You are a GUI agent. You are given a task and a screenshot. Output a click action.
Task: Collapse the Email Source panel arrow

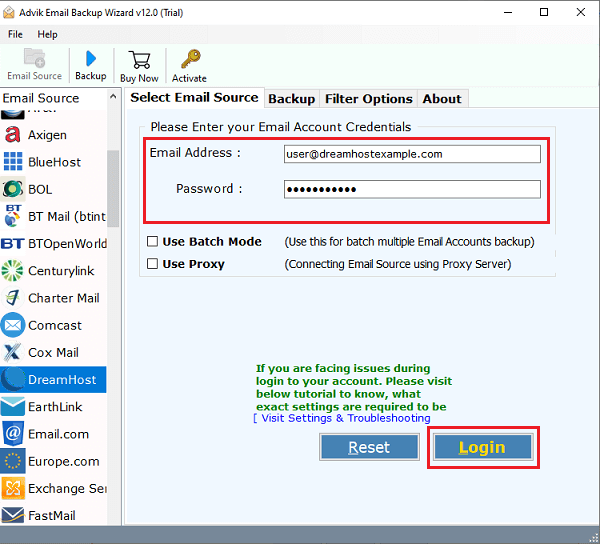(x=113, y=96)
